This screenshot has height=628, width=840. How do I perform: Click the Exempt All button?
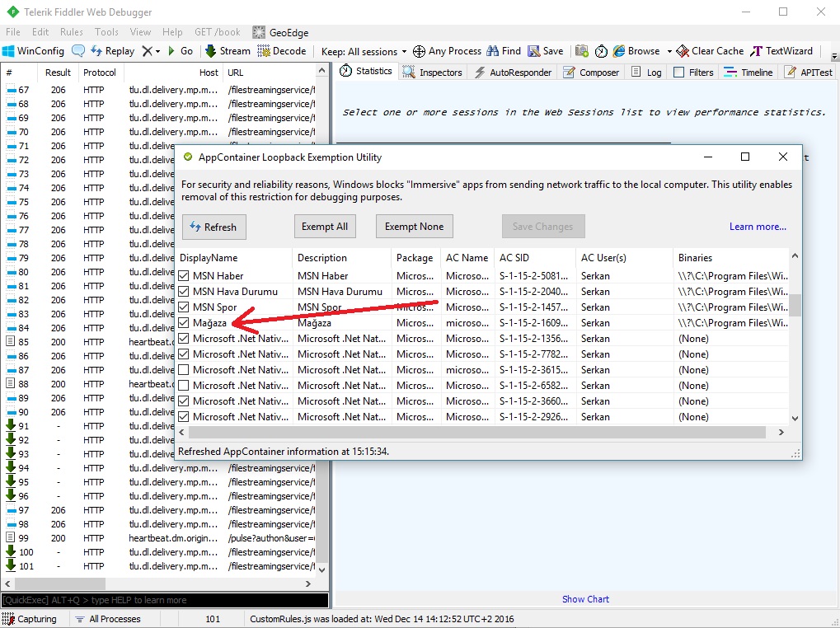coord(325,227)
